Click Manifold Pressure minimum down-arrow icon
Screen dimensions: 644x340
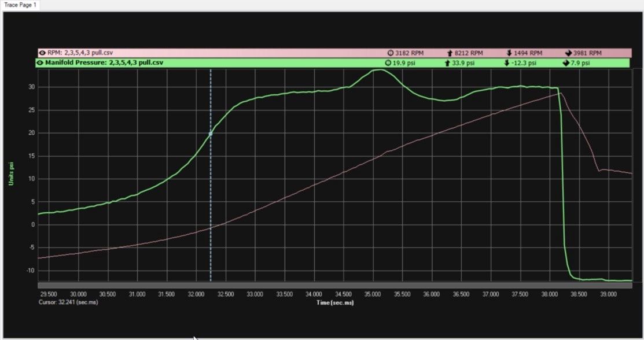click(506, 62)
